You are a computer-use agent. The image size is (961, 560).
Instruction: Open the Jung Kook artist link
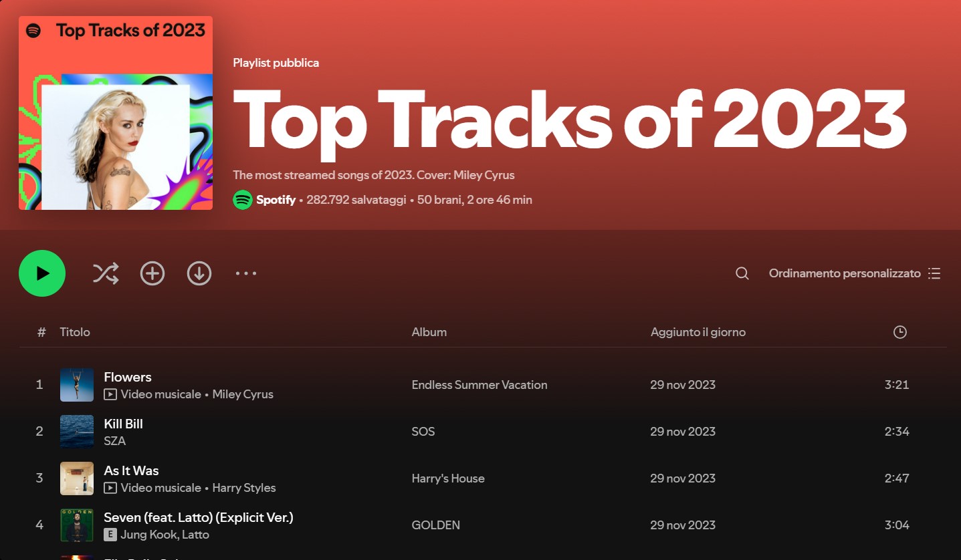coord(148,535)
